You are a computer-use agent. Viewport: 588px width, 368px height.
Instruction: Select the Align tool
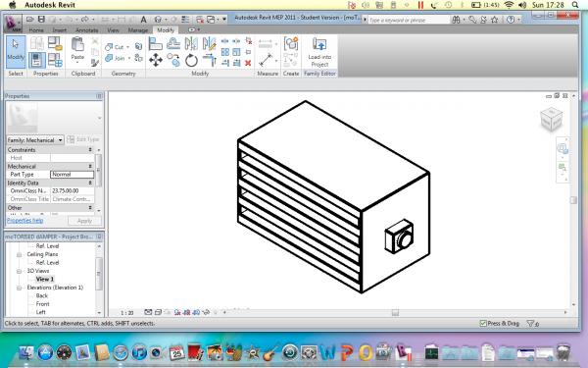point(155,44)
